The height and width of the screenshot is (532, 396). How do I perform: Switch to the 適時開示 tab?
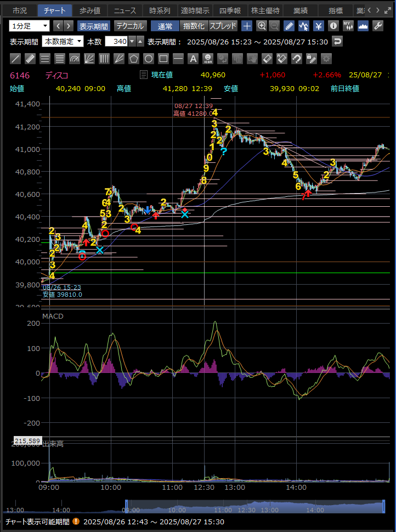click(195, 10)
